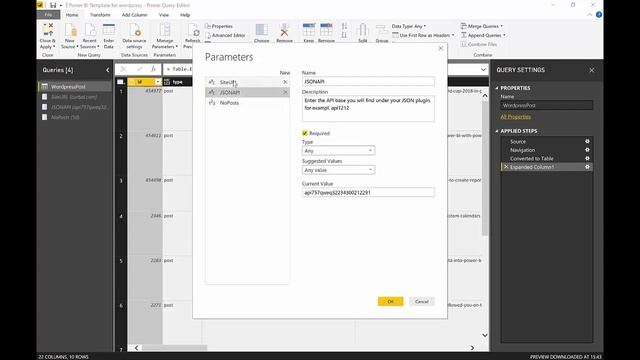Switch to the Transform tab
Viewport: 640px width, 360px height.
pyautogui.click(x=100, y=15)
